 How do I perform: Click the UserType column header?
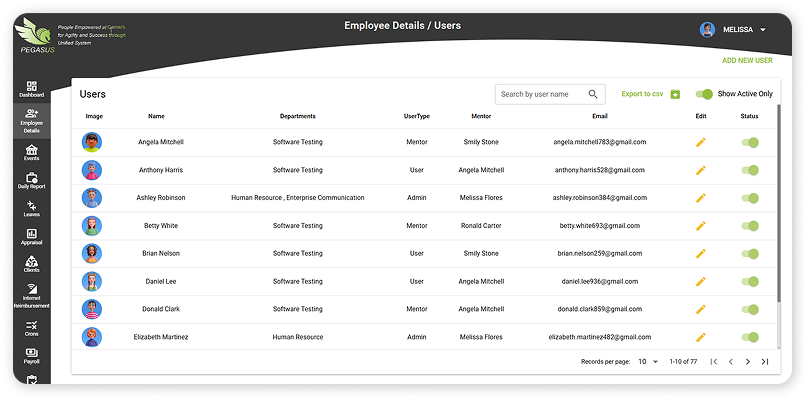click(x=416, y=116)
